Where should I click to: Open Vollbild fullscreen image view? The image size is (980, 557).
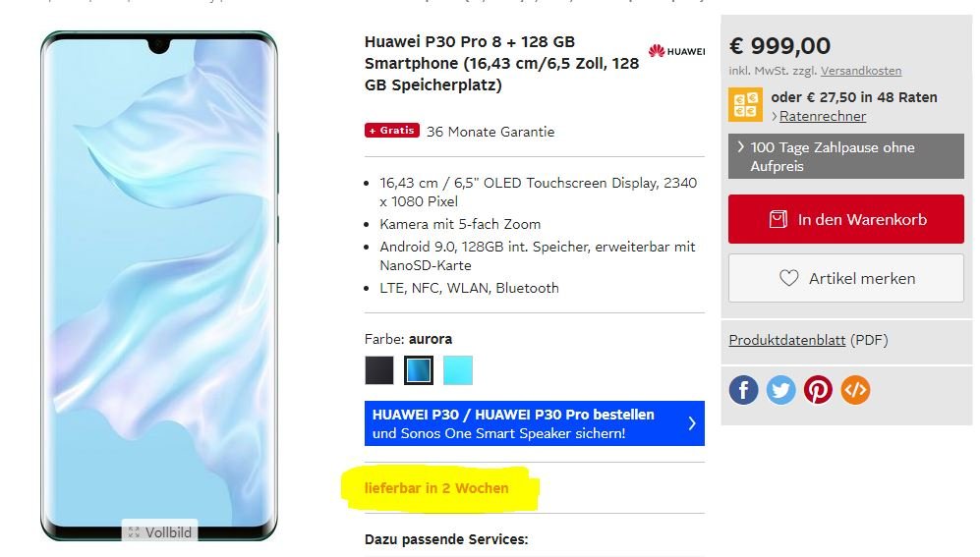tap(160, 532)
